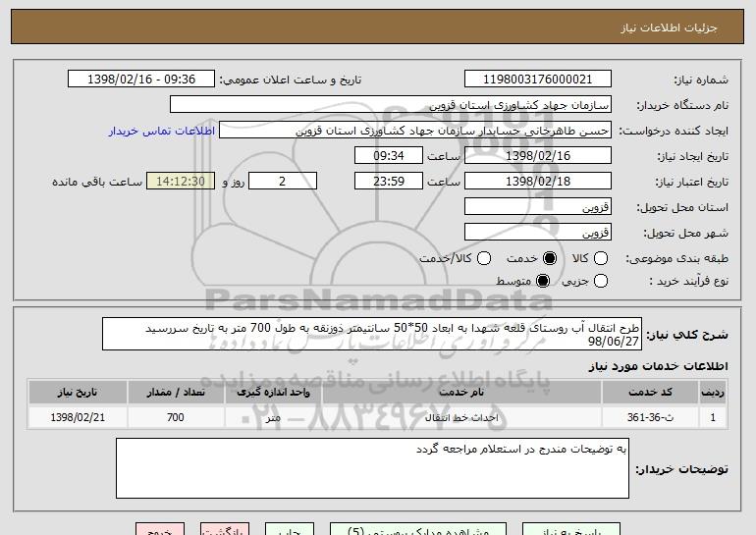Image resolution: width=756 pixels, height=535 pixels.
Task: Click the چاپ print button
Action: pyautogui.click(x=290, y=529)
